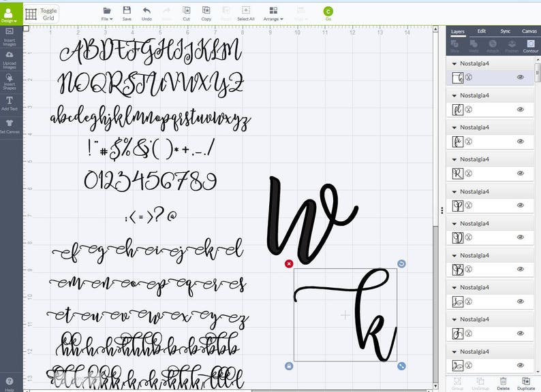This screenshot has width=541, height=392.
Task: Click the Attach tool icon
Action: click(x=493, y=46)
